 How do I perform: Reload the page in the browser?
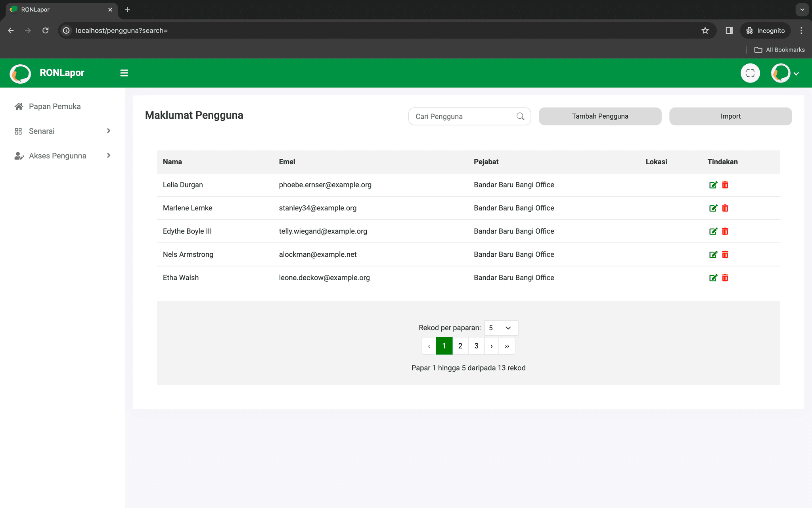click(46, 31)
